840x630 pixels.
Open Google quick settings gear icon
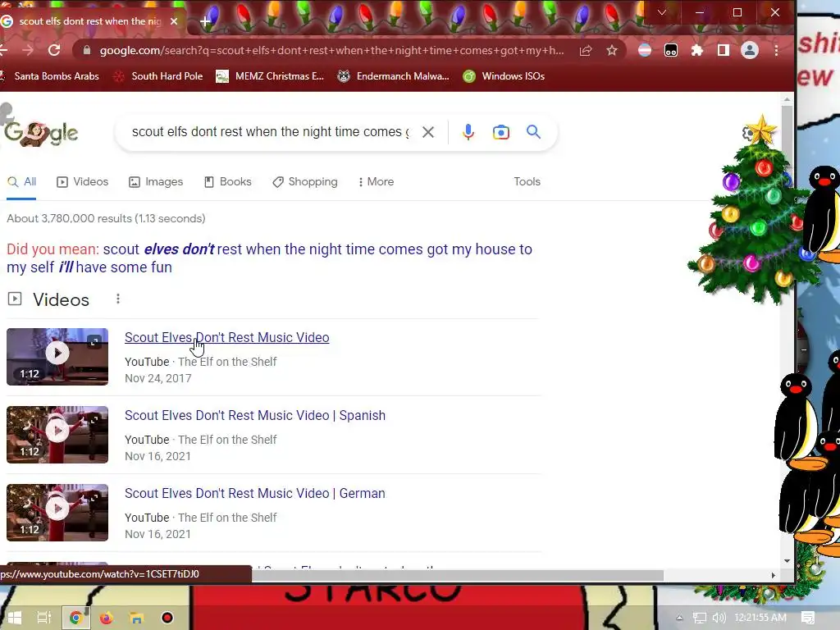747,133
